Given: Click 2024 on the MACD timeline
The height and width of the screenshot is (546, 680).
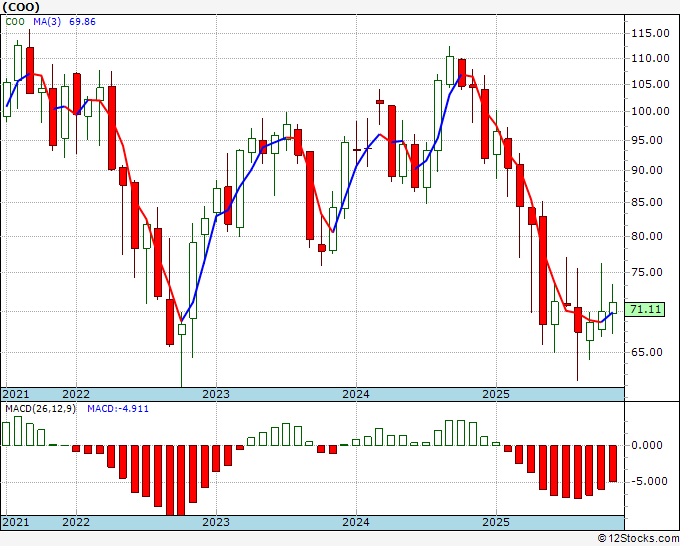Looking at the screenshot, I should click(x=356, y=522).
